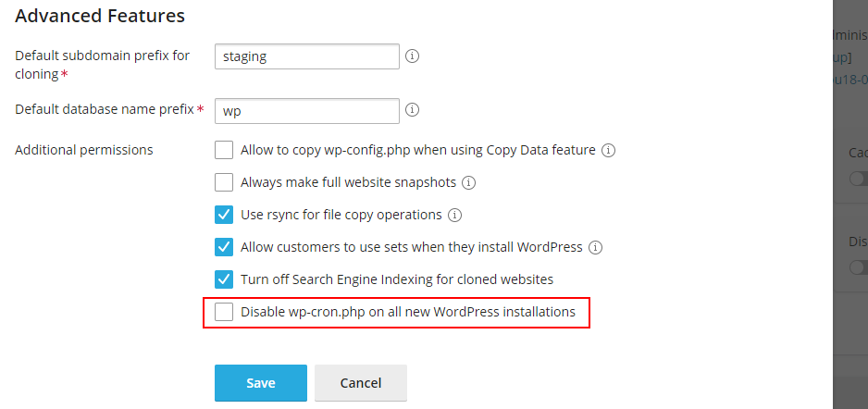This screenshot has height=409, width=868.
Task: Click info icon beside the rsync option
Action: pos(454,215)
